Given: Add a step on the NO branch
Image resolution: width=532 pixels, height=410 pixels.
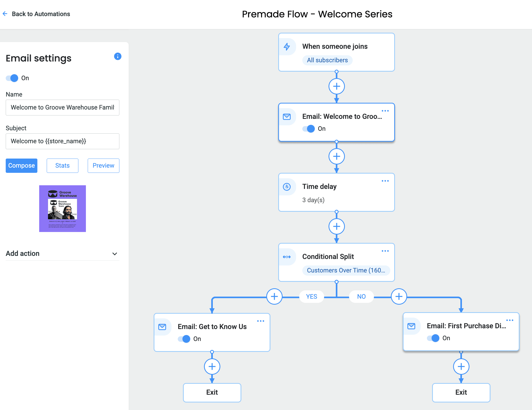Looking at the screenshot, I should click(399, 296).
